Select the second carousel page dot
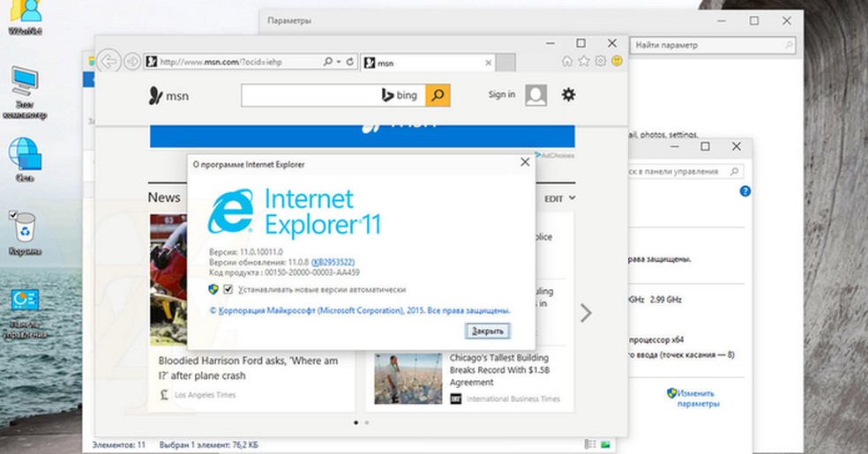Screen dimensions: 868x454 coord(366,422)
